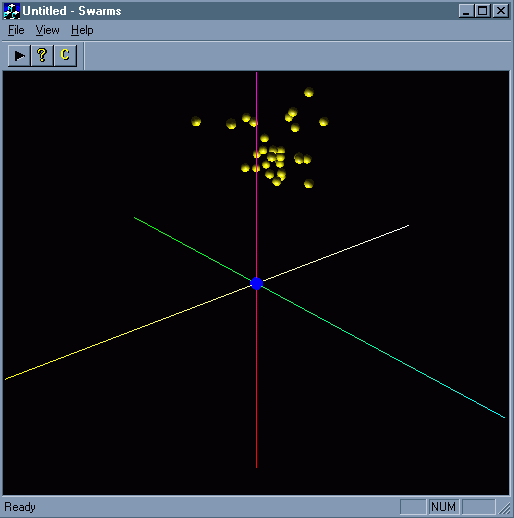This screenshot has width=514, height=518.
Task: Click the yellow C toolbar icon
Action: tap(65, 55)
